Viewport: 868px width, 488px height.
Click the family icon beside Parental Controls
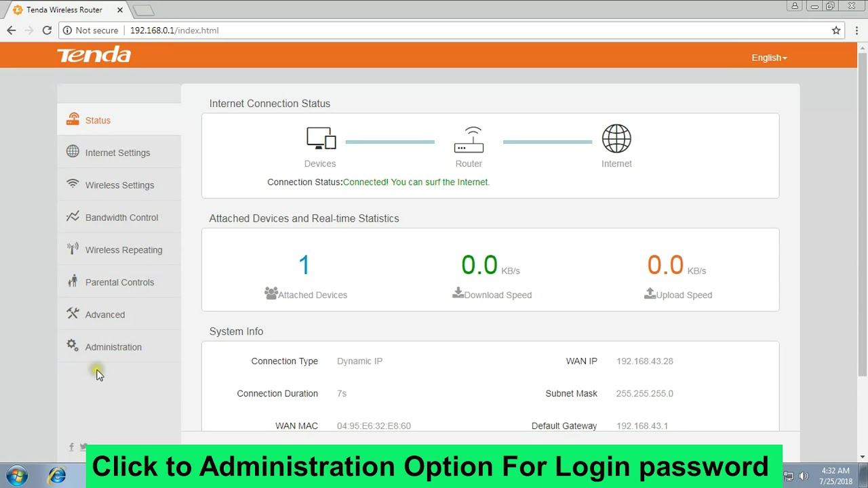coord(73,281)
